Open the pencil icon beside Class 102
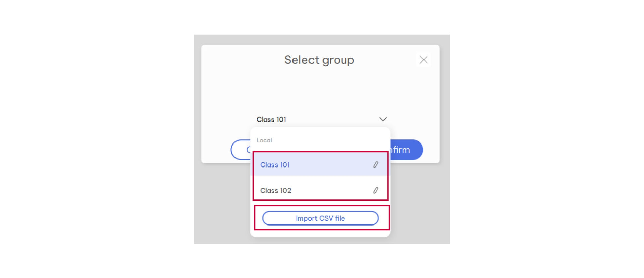644x278 pixels. 375,190
